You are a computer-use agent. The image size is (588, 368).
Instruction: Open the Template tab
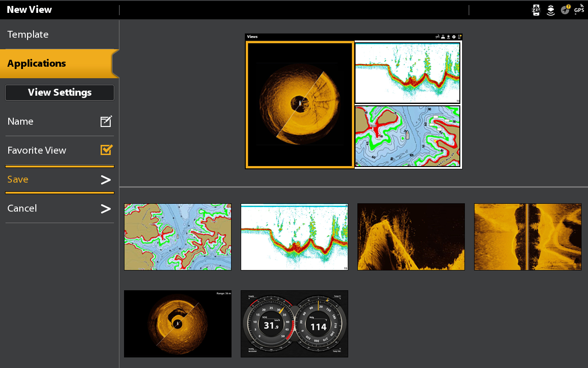(59, 34)
